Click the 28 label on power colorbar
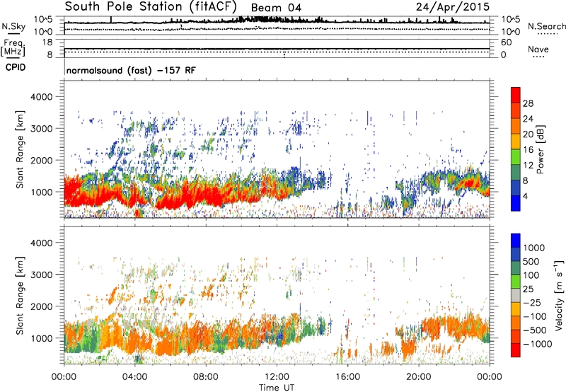566x392 pixels. (528, 103)
